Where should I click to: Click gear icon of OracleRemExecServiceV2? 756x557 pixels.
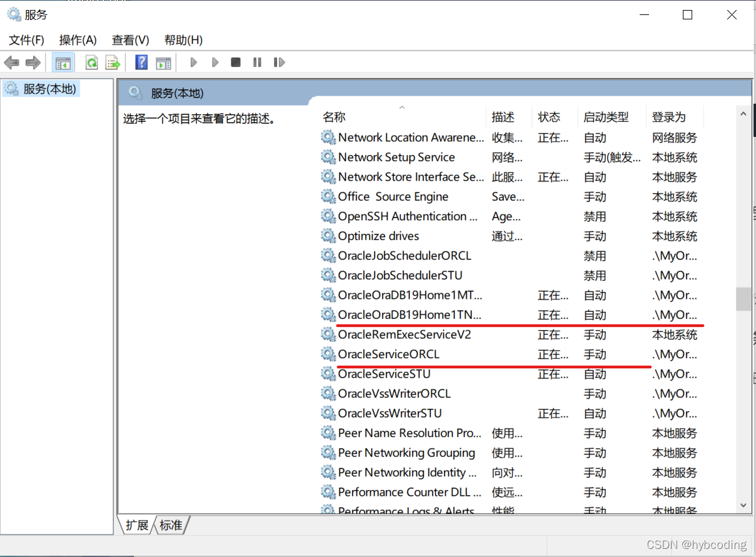[x=328, y=334]
